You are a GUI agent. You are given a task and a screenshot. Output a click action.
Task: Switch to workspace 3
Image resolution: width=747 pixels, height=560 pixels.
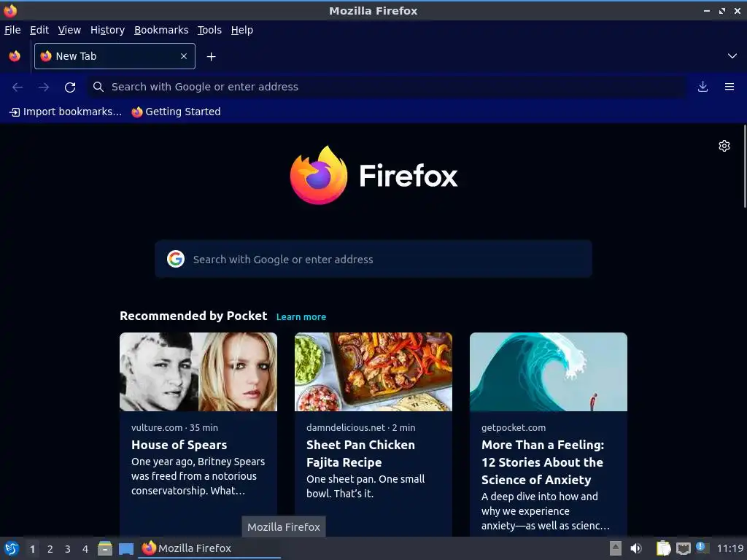pyautogui.click(x=68, y=549)
